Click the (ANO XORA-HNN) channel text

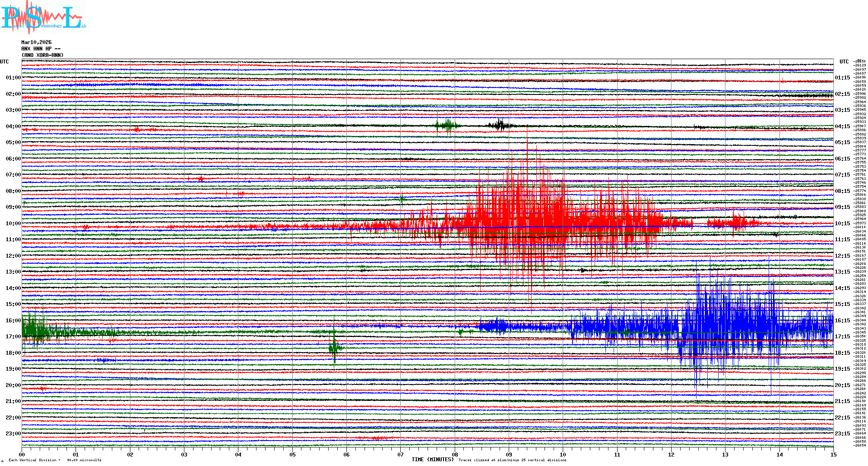pos(42,55)
